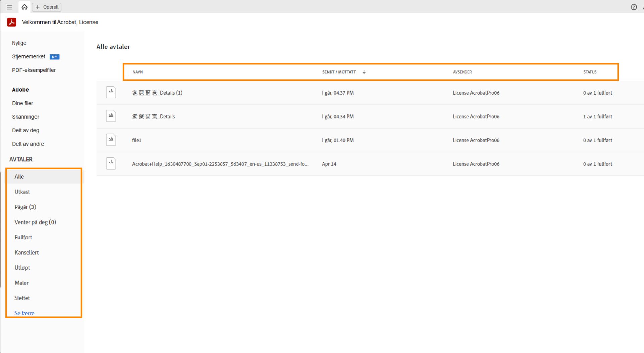Open the hamburger menu
Screen dimensions: 644x353
(9, 7)
